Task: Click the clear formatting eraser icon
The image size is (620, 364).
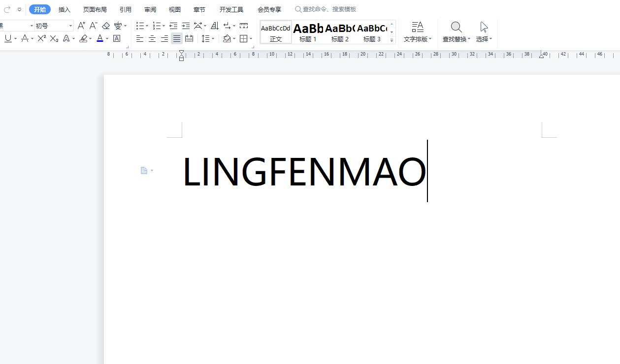Action: (x=105, y=26)
